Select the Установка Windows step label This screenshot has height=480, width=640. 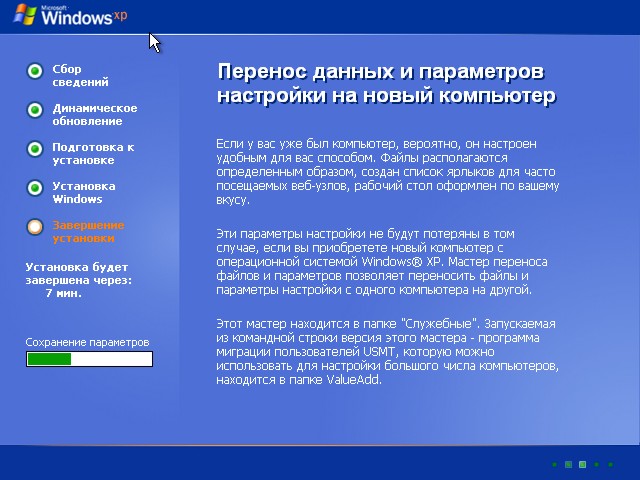[84, 193]
